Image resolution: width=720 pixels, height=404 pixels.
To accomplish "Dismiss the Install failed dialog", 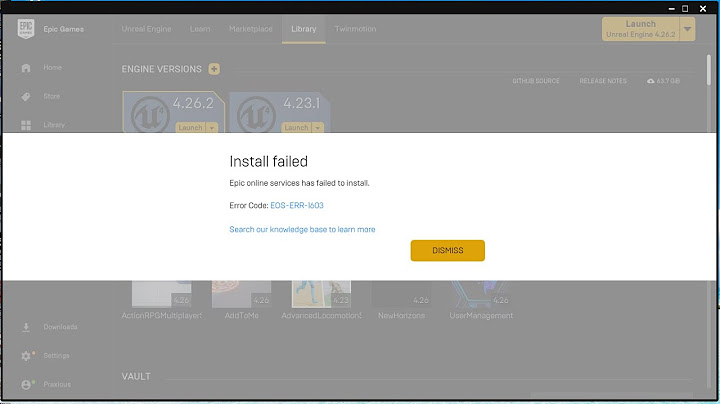I will tap(448, 251).
